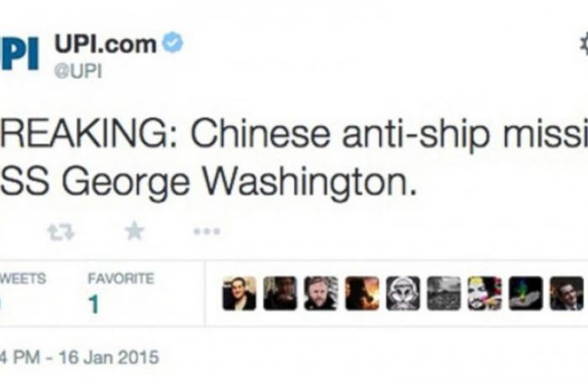Click the colorful cartoon face avatar
Viewport: 588px width, 378px height.
(485, 293)
